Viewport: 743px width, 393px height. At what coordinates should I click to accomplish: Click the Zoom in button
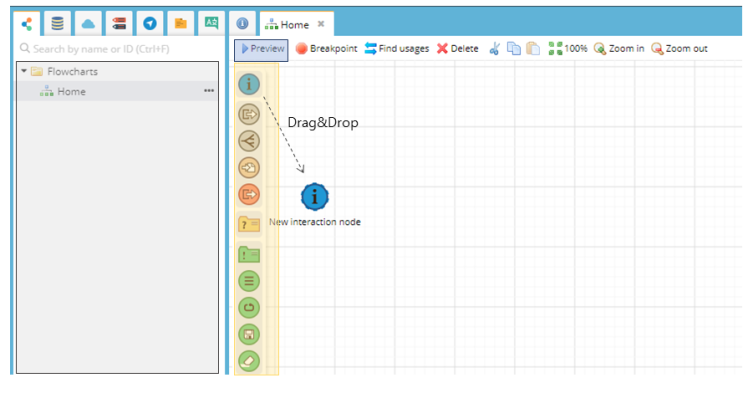[619, 49]
